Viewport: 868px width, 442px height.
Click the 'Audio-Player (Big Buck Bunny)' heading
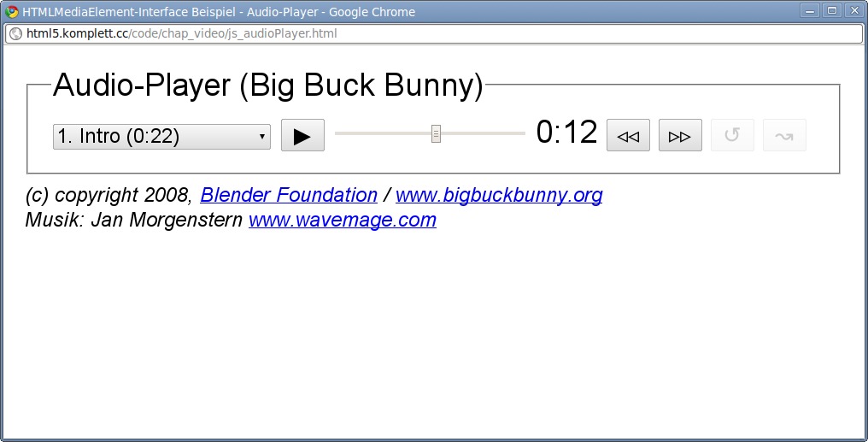268,85
